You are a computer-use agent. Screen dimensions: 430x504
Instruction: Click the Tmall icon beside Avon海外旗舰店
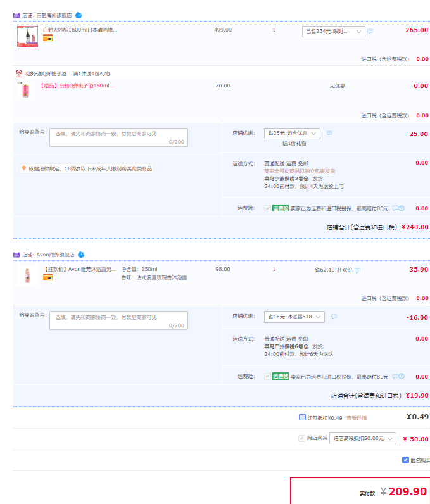[x=16, y=255]
